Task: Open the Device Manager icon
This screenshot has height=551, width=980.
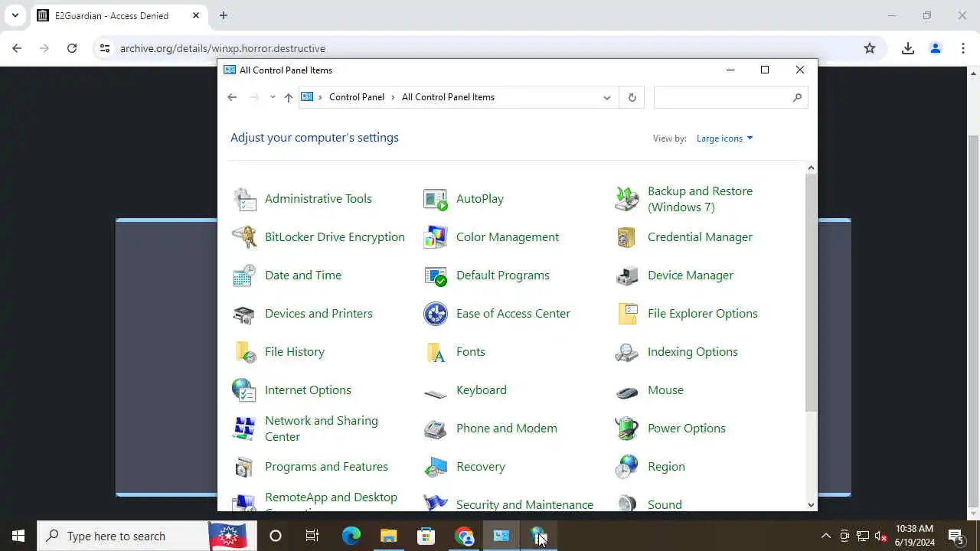Action: [627, 275]
